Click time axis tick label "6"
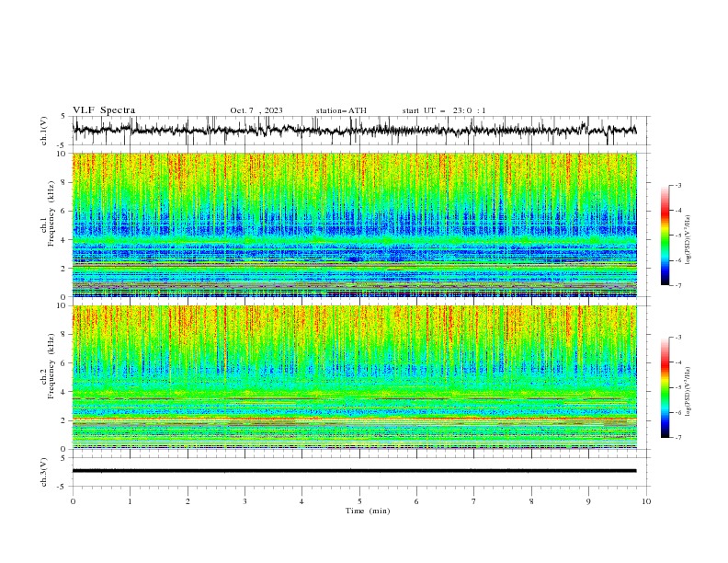Viewport: 728px width, 563px height. (x=416, y=501)
